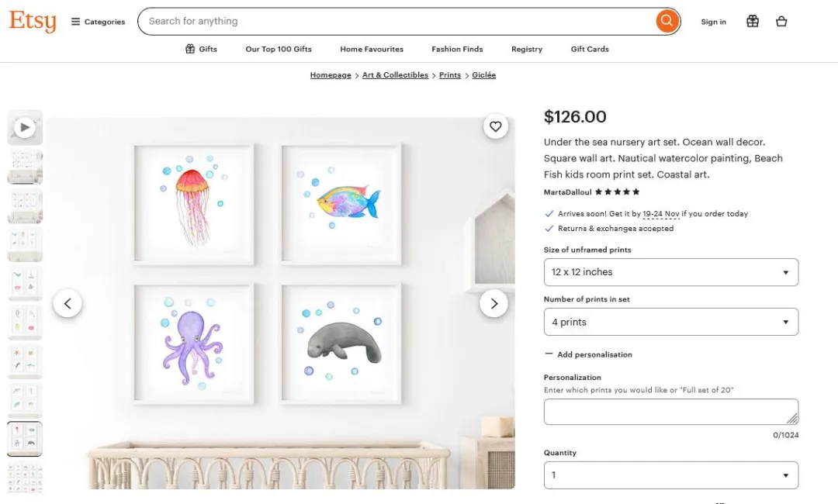Select the last thumbnail showing the print grid

coord(25,477)
